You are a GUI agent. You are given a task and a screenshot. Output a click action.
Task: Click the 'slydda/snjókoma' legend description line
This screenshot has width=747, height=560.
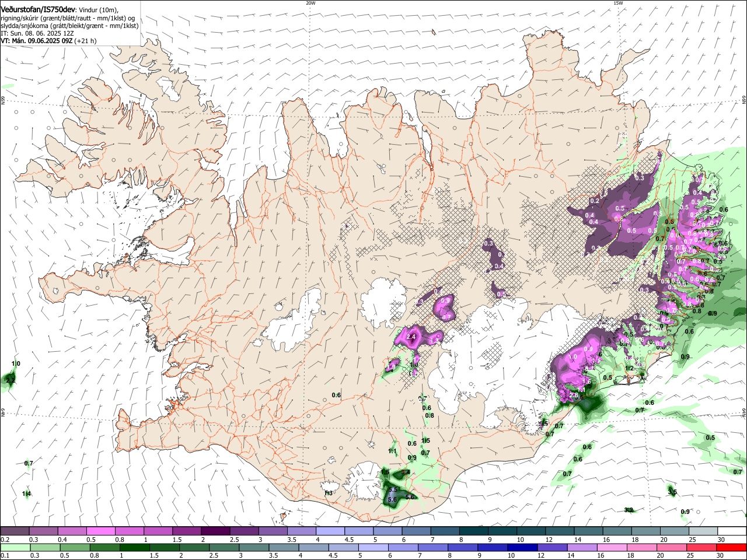[69, 26]
